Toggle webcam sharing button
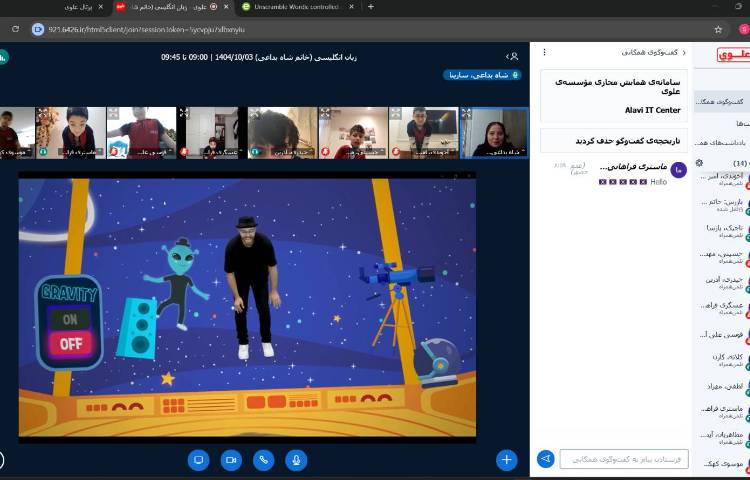 (231, 460)
